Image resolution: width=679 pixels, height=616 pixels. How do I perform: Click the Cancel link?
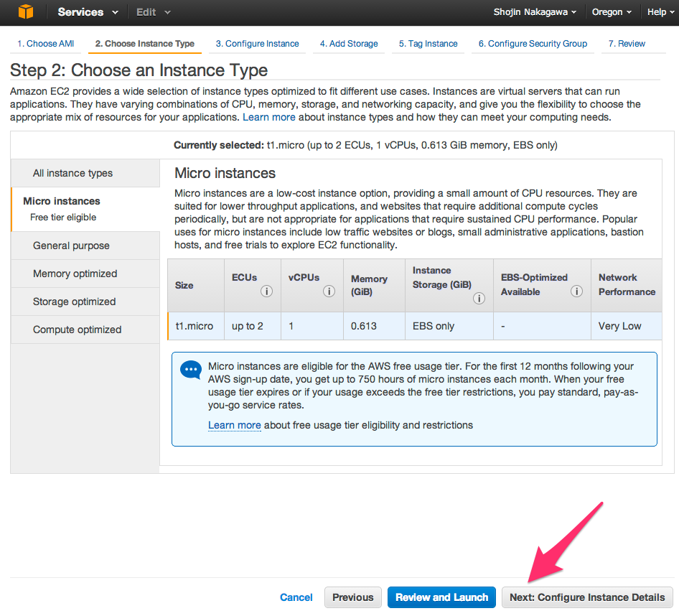296,597
